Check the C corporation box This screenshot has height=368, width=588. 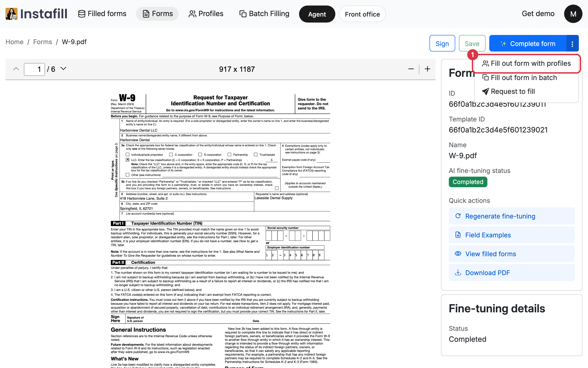(x=171, y=155)
